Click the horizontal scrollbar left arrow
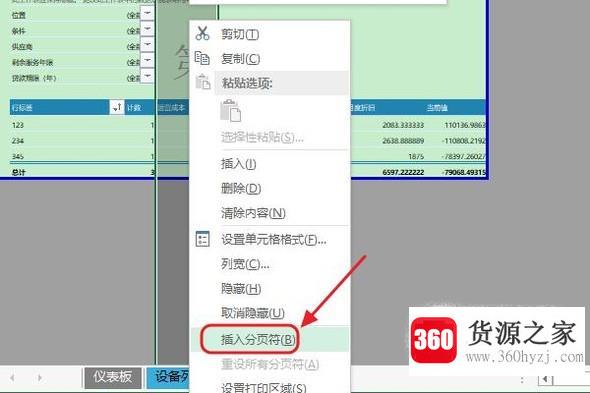The width and height of the screenshot is (590, 393). [x=546, y=379]
